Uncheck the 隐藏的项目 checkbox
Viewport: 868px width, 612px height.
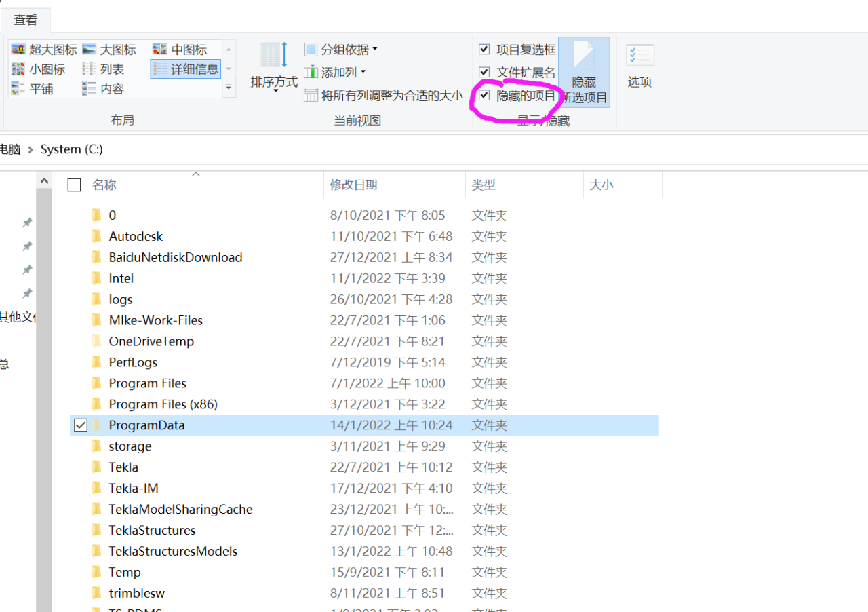pos(484,95)
